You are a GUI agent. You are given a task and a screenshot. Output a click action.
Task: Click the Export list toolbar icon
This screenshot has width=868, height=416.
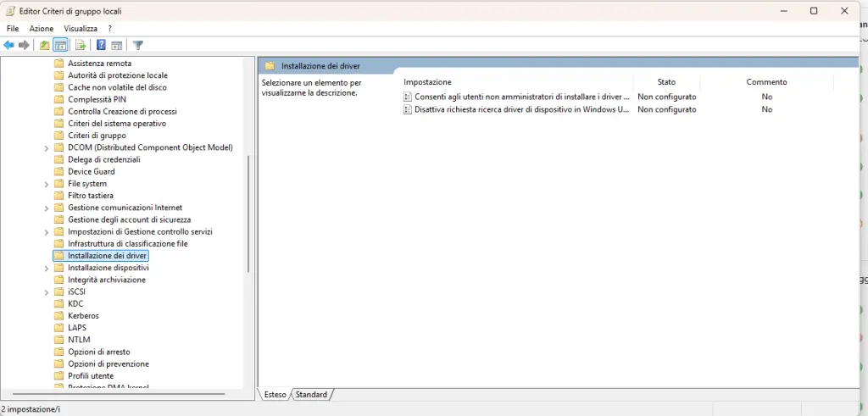tap(81, 46)
